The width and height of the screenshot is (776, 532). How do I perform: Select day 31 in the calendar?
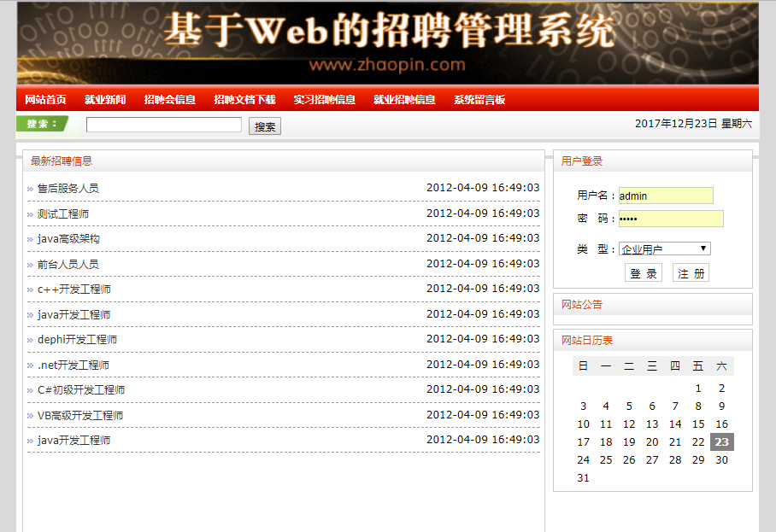point(583,478)
